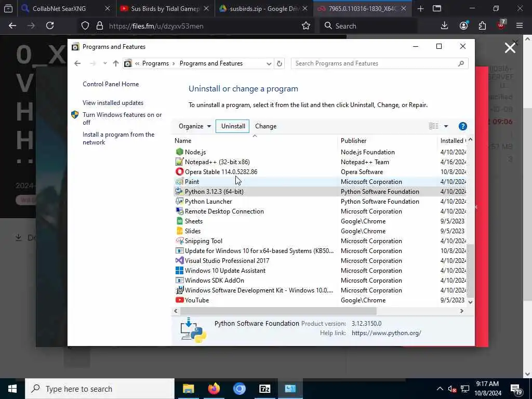
Task: Select Windows Software Development Kit entry
Action: [x=320, y=290]
